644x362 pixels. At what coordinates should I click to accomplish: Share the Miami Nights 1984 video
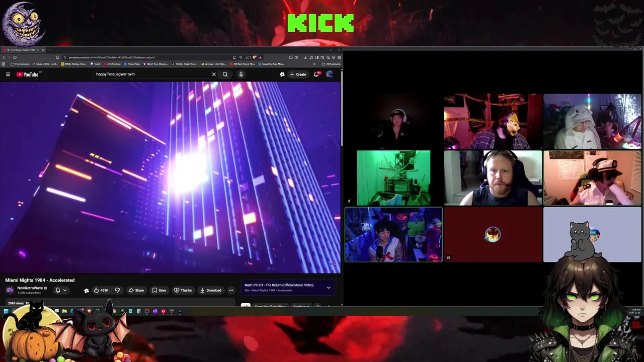pos(136,290)
